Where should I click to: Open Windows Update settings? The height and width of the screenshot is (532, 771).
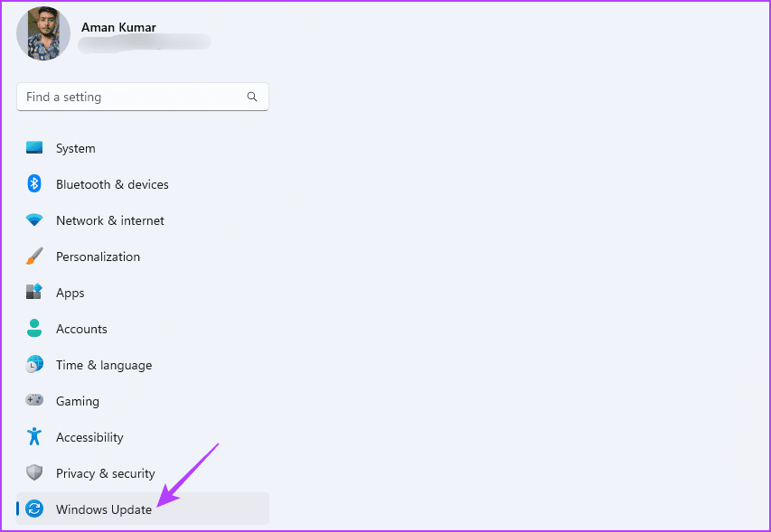(x=103, y=509)
